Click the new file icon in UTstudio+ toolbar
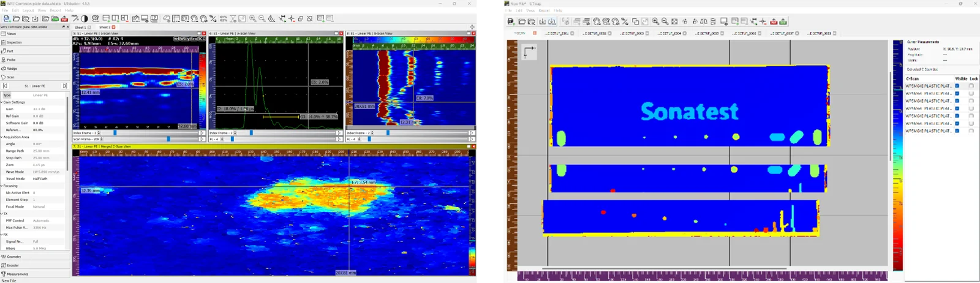 point(7,19)
